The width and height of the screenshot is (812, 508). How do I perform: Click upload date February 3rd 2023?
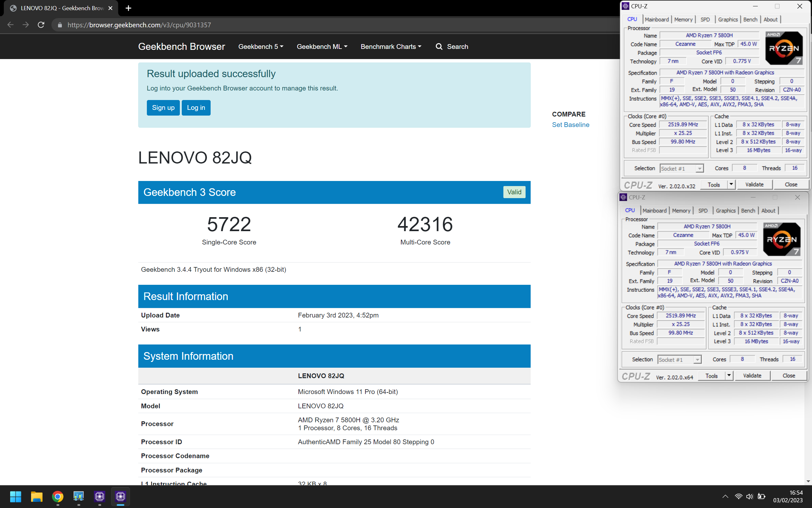point(338,315)
